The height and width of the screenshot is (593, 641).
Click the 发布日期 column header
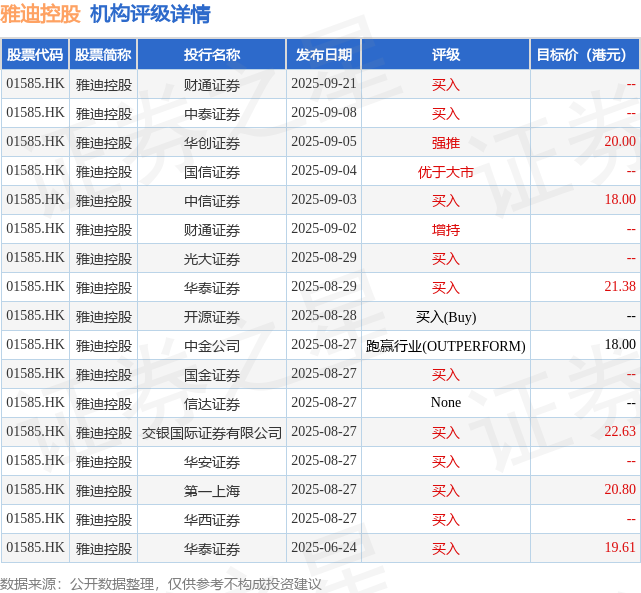pos(324,54)
